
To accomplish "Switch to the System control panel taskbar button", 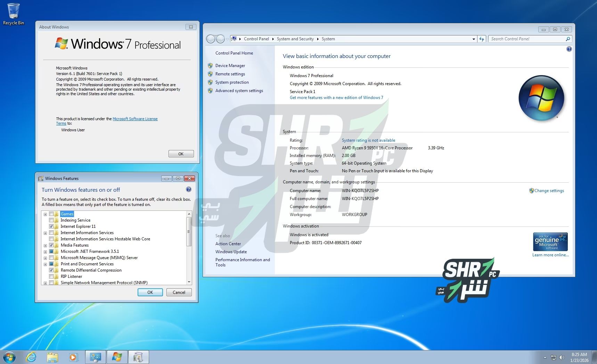I will click(x=95, y=357).
